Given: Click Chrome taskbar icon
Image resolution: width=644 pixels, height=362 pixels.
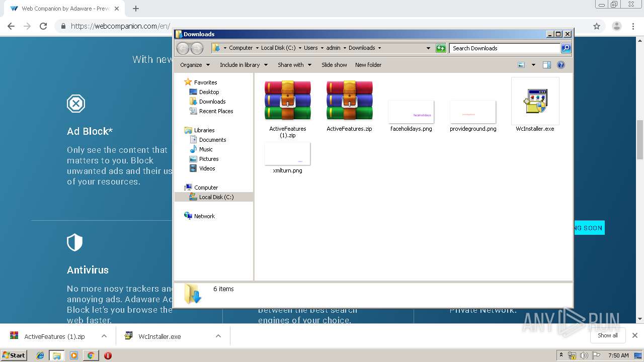Looking at the screenshot, I should [x=91, y=355].
